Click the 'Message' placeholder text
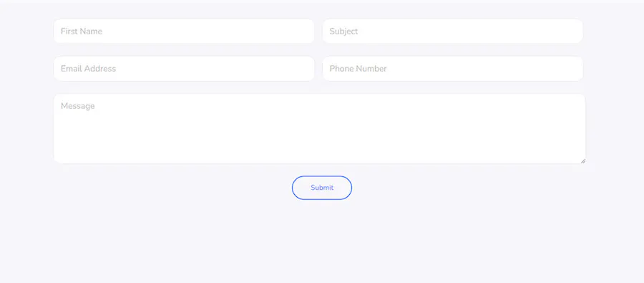Screen dimensions: 644x283 (x=77, y=106)
